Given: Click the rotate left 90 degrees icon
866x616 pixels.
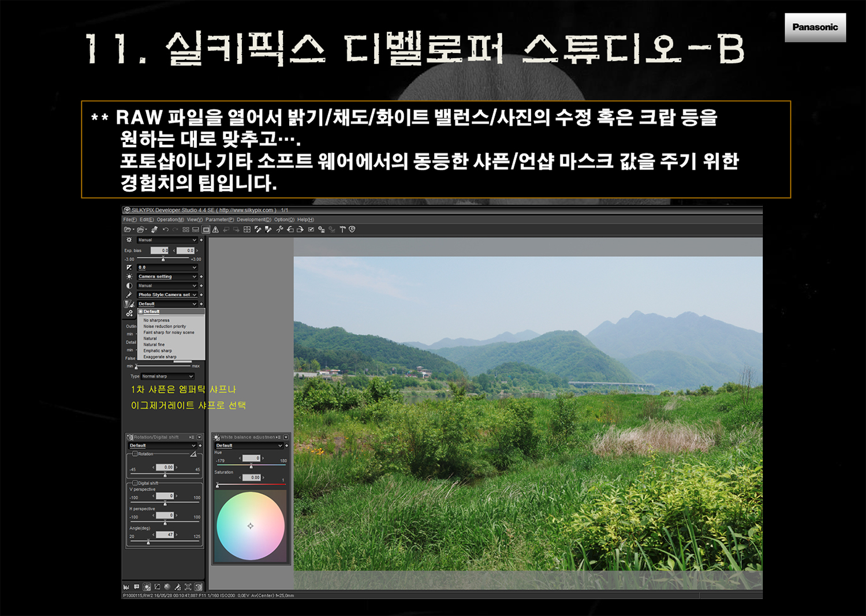Looking at the screenshot, I should pos(290,230).
